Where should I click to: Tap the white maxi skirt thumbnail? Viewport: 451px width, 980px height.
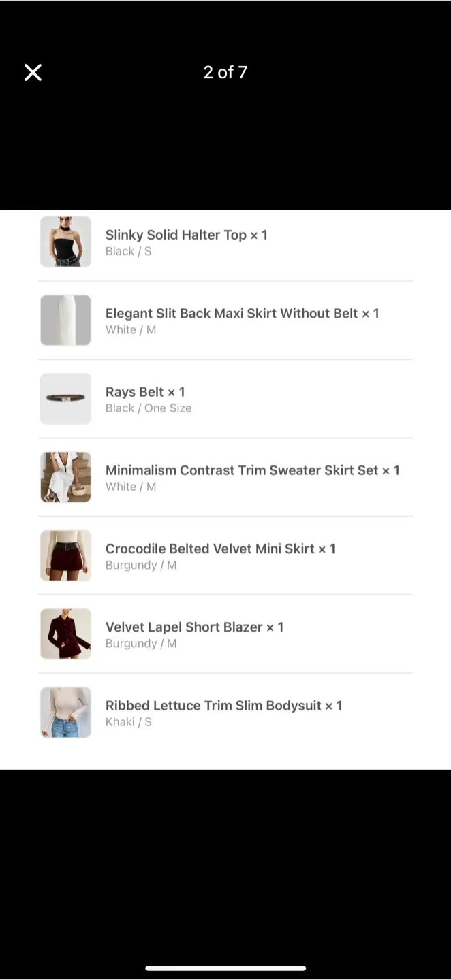point(65,320)
